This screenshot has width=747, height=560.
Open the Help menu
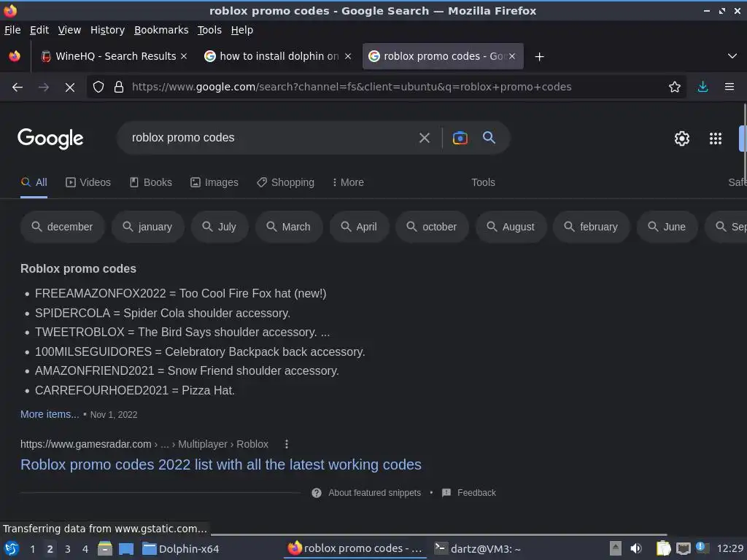(242, 30)
